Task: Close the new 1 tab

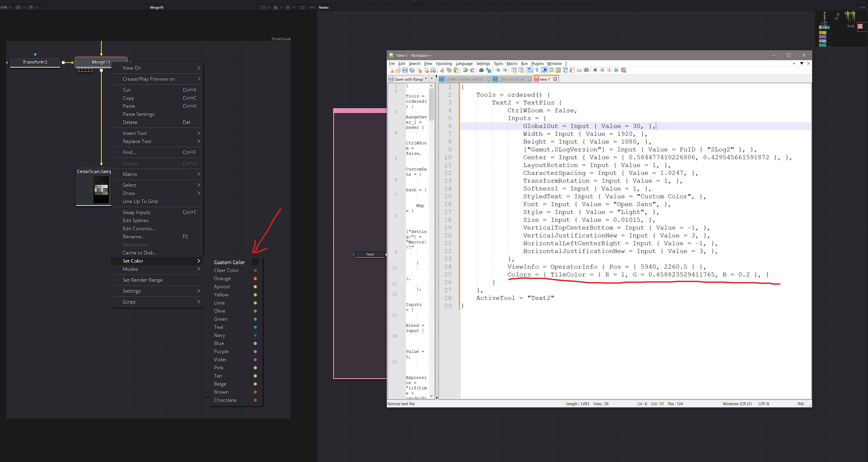Action: 555,79
